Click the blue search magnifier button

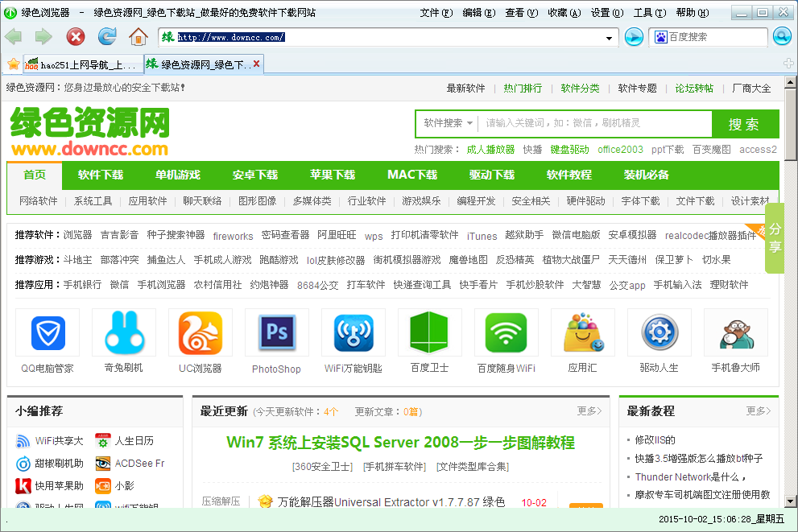782,36
